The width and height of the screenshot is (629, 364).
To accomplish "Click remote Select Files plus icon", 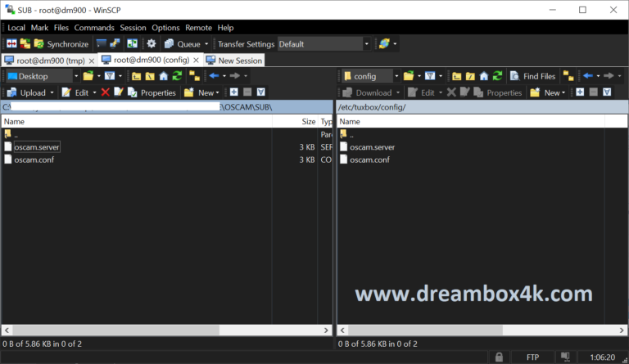I will point(580,92).
